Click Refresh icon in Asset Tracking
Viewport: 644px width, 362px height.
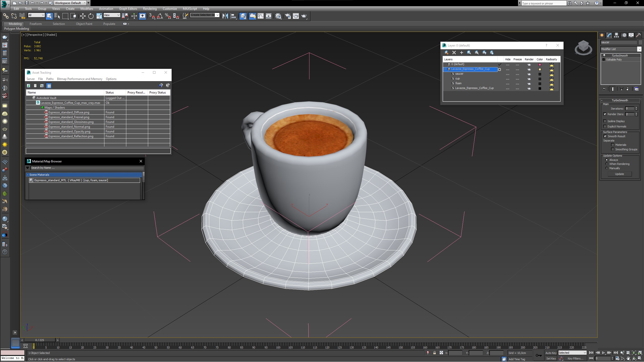(x=28, y=86)
